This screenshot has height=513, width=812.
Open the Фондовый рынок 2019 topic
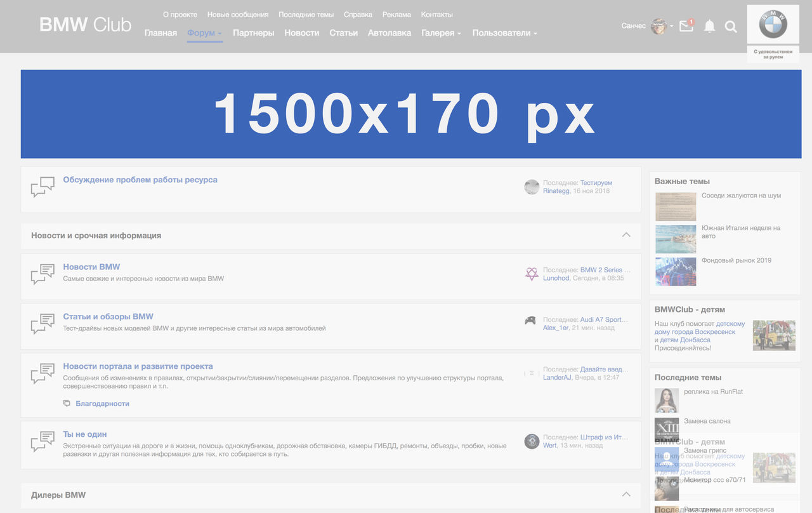tap(737, 260)
